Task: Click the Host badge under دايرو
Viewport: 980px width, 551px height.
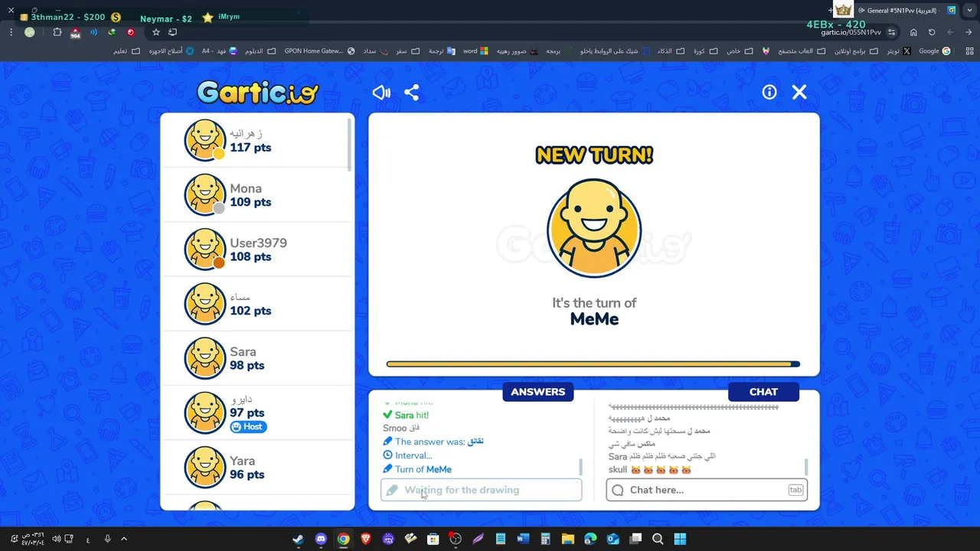Action: point(249,426)
